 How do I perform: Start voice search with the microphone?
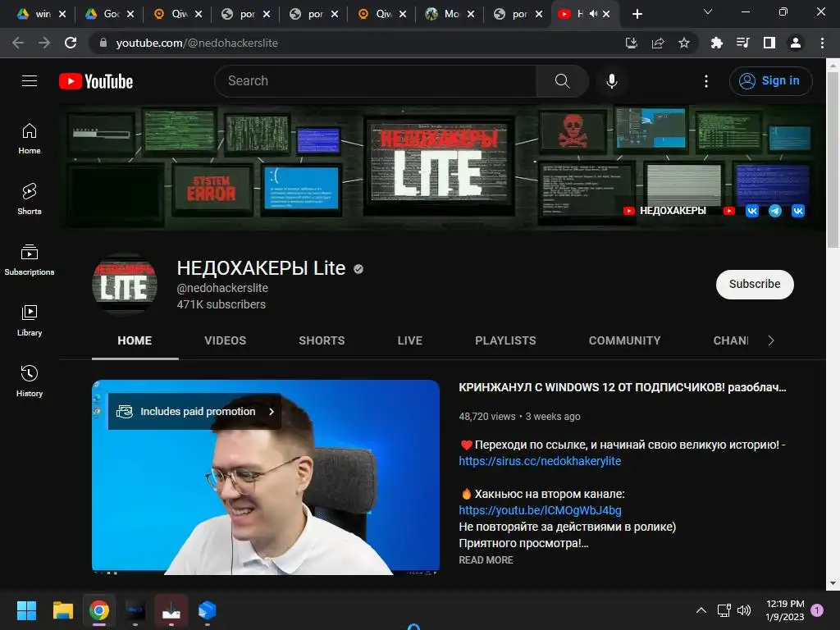tap(611, 81)
